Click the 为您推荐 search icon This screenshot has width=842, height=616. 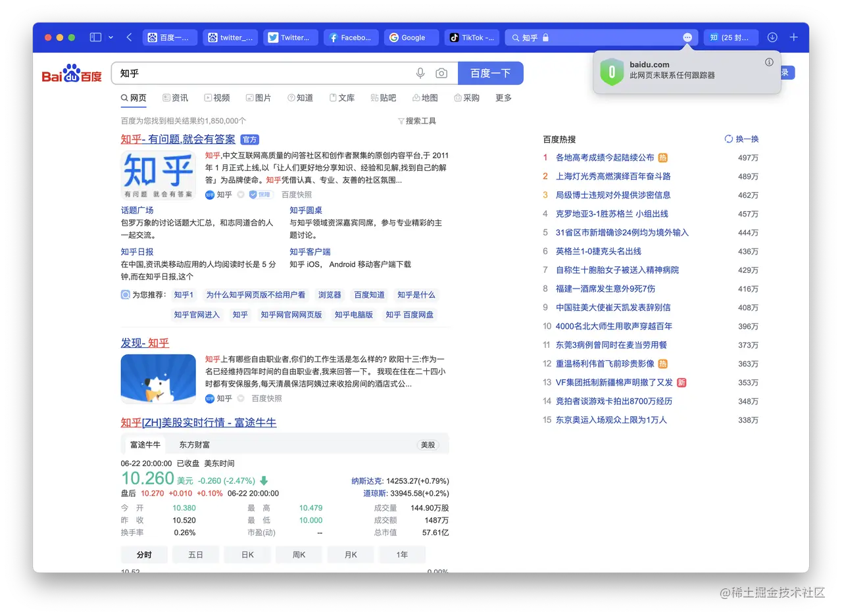click(126, 295)
